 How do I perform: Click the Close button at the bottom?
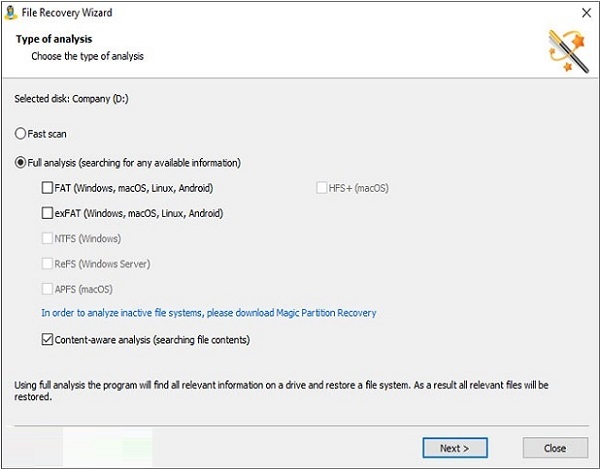[554, 448]
